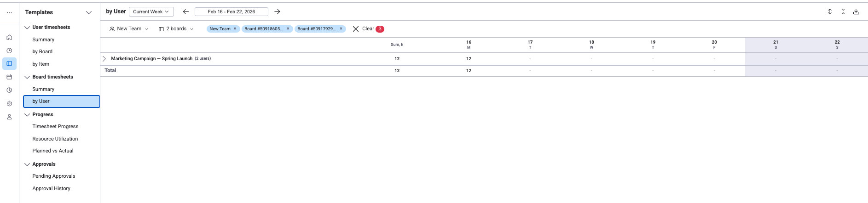868x203 pixels.
Task: Open the three-dots menu in sidebar
Action: pyautogui.click(x=9, y=12)
